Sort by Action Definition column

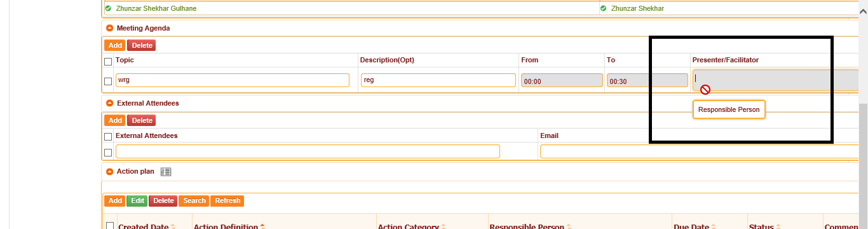(262, 227)
